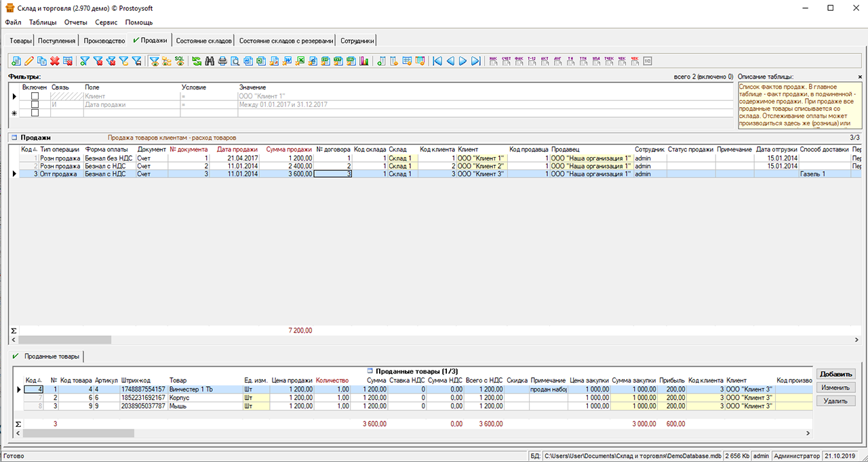Jump to last record arrow icon
The height and width of the screenshot is (462, 868).
click(476, 62)
